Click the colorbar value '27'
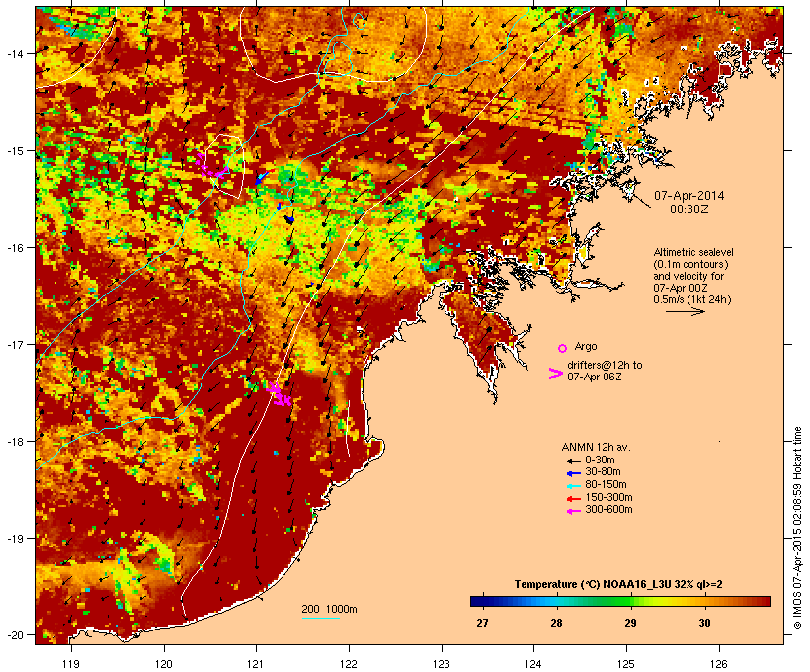The width and height of the screenshot is (810, 672). [482, 623]
